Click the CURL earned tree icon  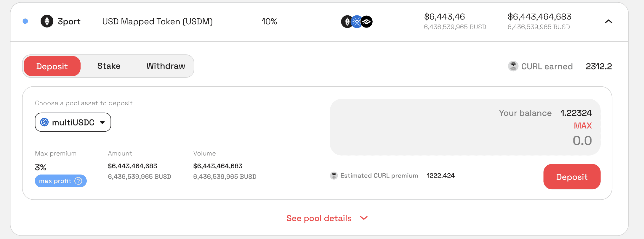click(513, 66)
